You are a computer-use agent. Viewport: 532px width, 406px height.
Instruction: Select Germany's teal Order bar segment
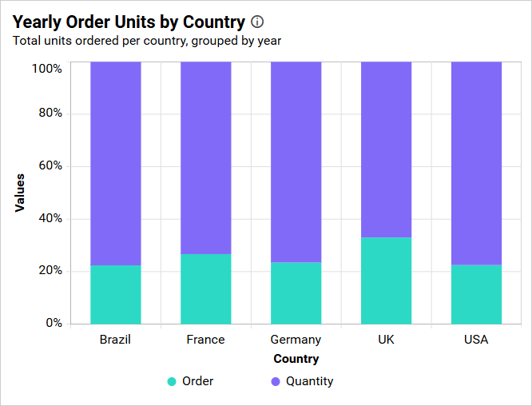point(296,293)
